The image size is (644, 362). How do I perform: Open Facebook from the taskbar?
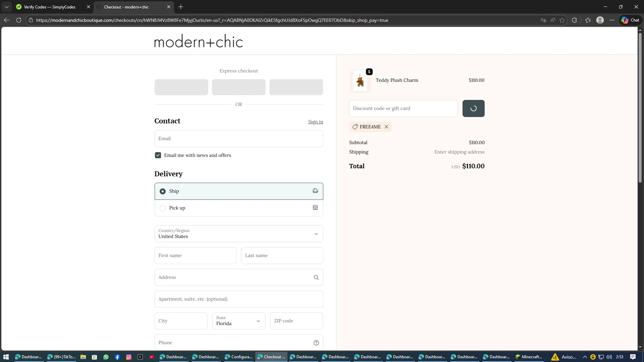click(118, 357)
